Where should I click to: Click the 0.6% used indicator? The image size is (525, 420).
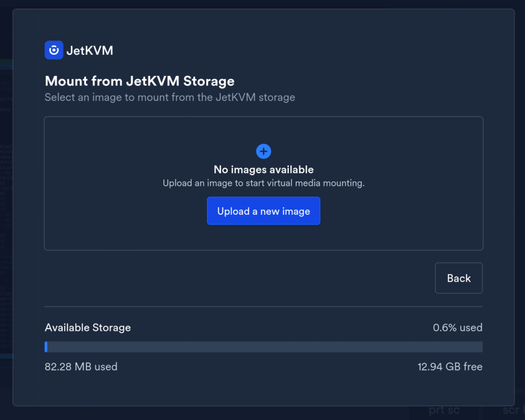[457, 328]
